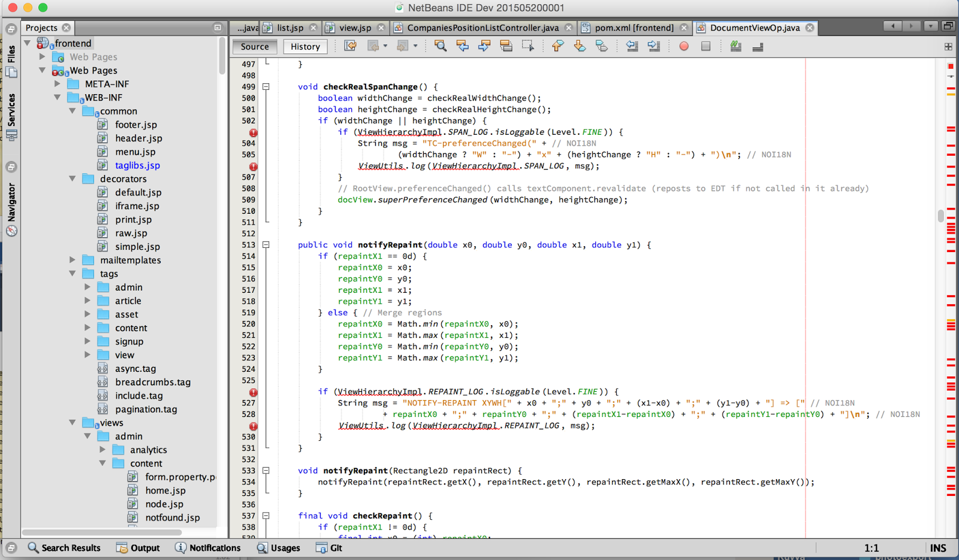Collapse the notifyRepaint code fold at line 513

tap(266, 244)
